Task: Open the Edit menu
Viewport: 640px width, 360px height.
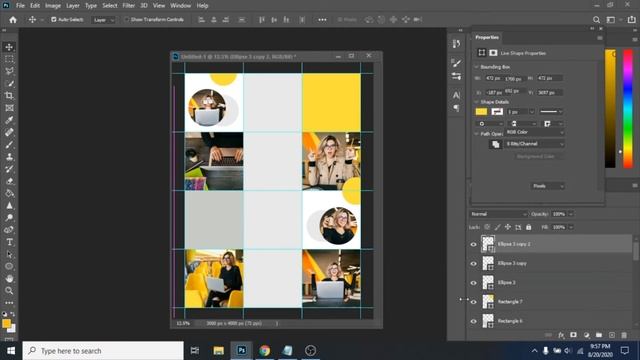Action: coord(35,6)
